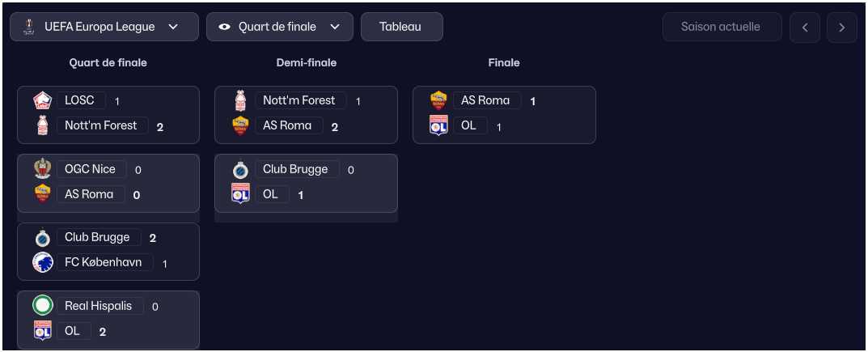Click the OGC Nice club crest

42,169
